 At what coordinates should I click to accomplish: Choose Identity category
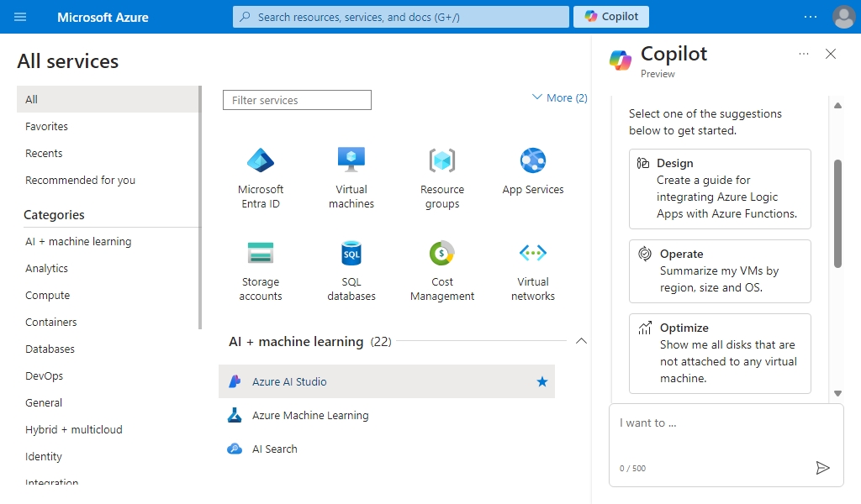coord(44,456)
